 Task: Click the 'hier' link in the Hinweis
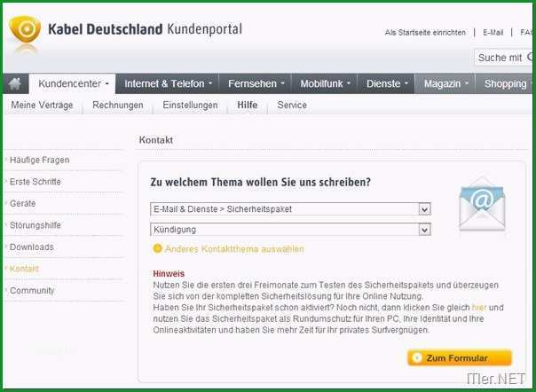[x=479, y=308]
